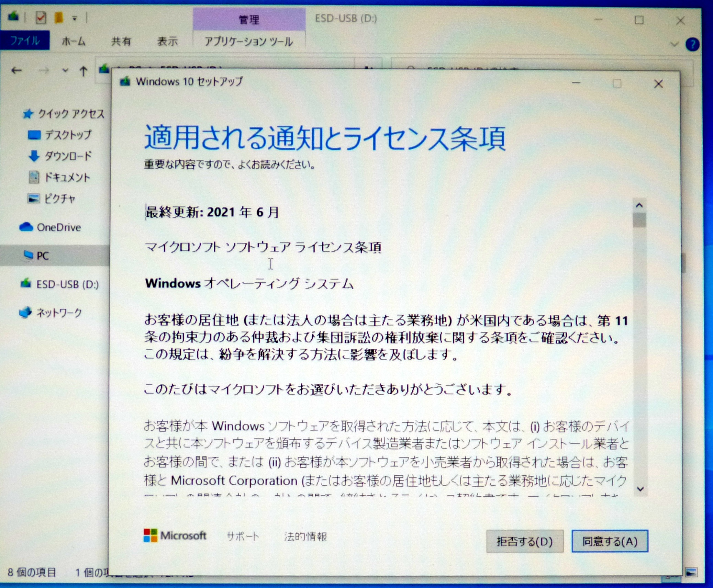Switch to the 表示 ribbon tab
This screenshot has height=588, width=713.
(x=167, y=42)
